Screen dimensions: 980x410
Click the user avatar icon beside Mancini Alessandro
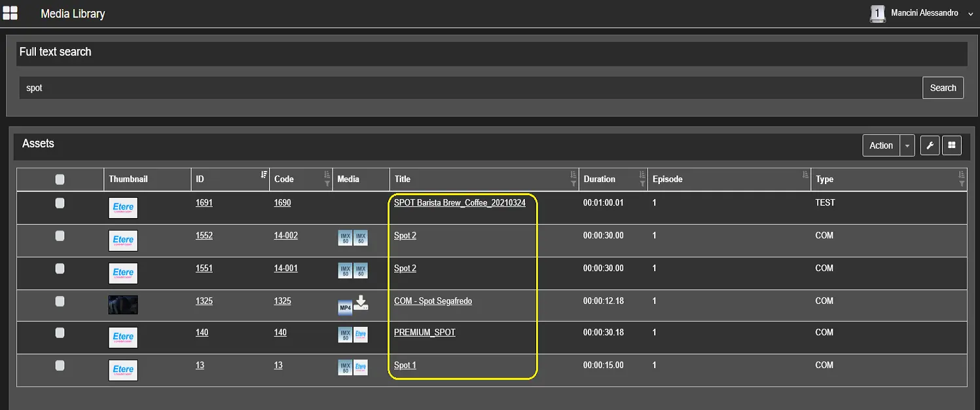[x=877, y=14]
